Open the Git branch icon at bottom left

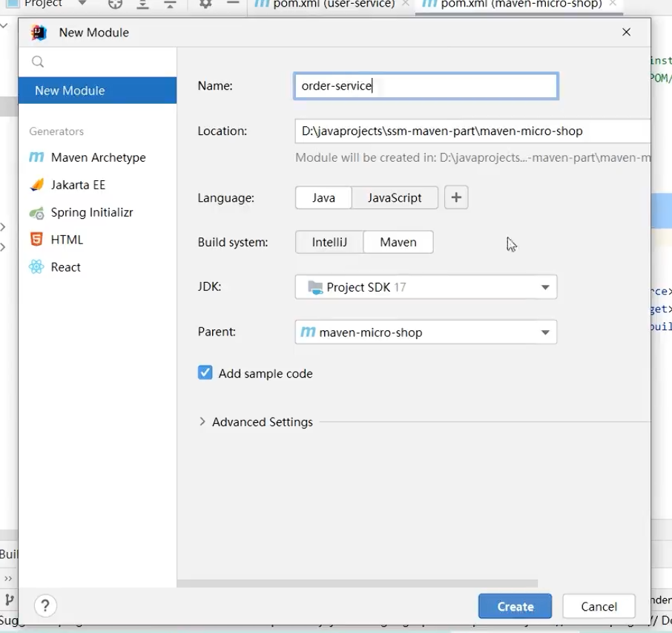click(9, 599)
